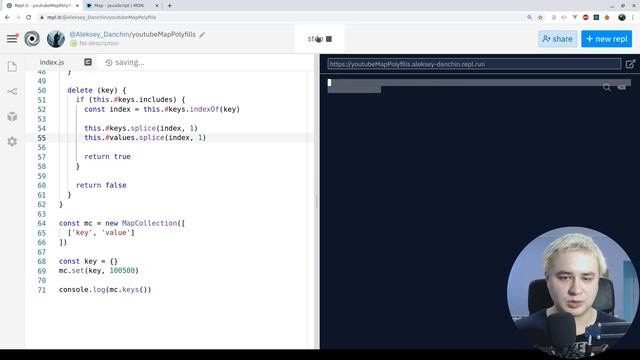
Task: Click the ['key', 'value'] array line
Action: pos(101,233)
